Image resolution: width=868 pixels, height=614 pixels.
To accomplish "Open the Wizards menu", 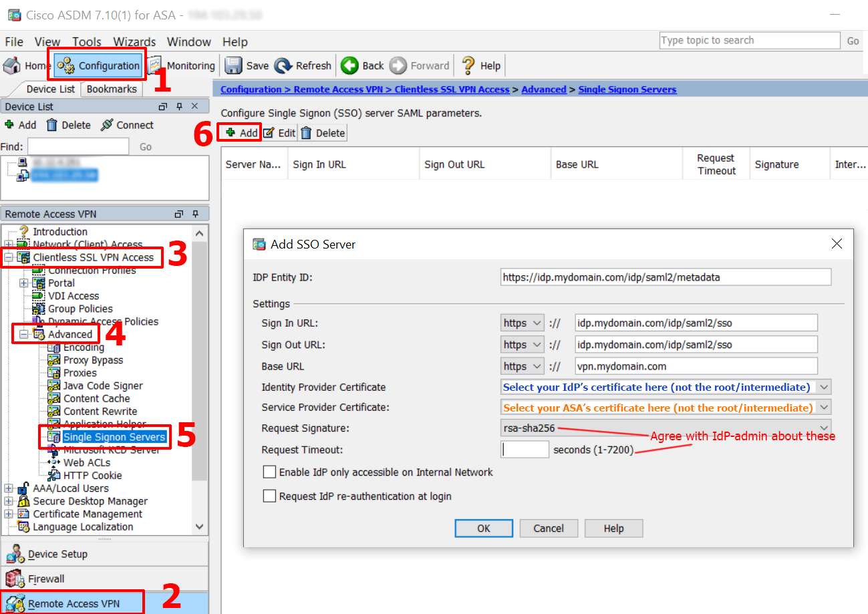I will (134, 41).
